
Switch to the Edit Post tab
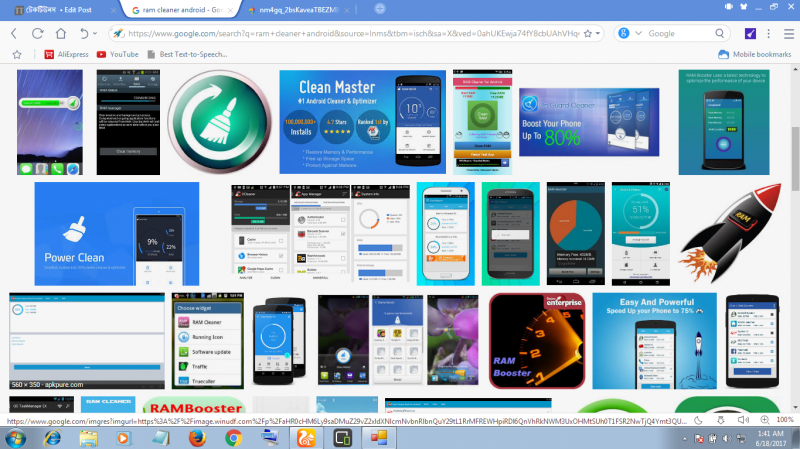[x=59, y=10]
